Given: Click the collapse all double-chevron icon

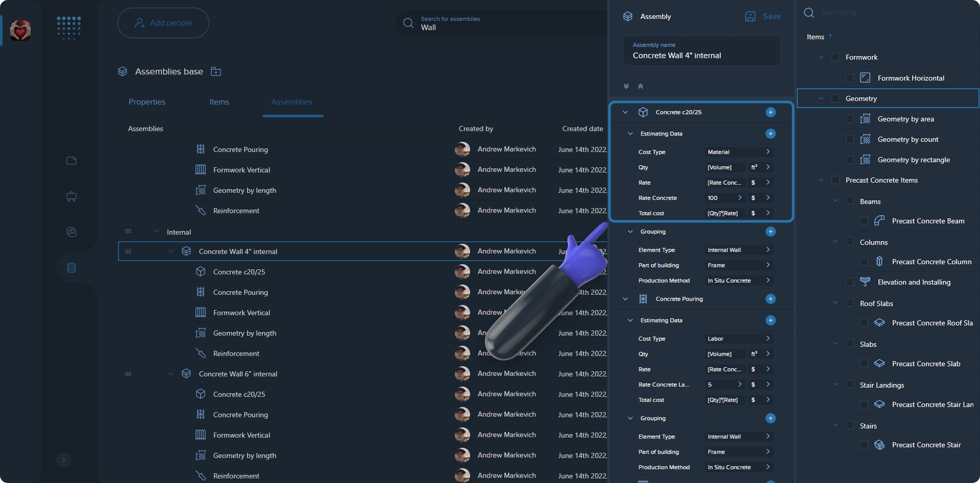Looking at the screenshot, I should tap(641, 86).
